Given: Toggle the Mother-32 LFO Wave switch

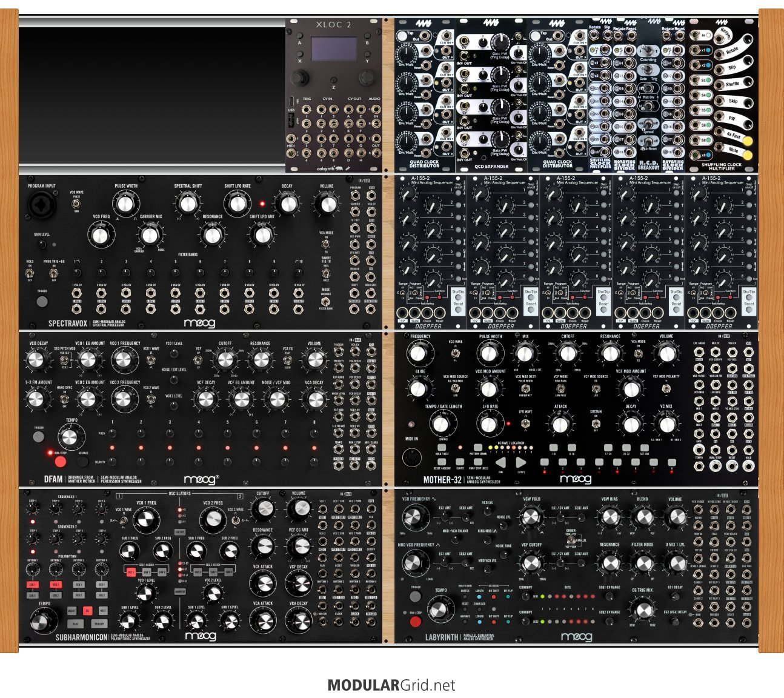Looking at the screenshot, I should (525, 423).
